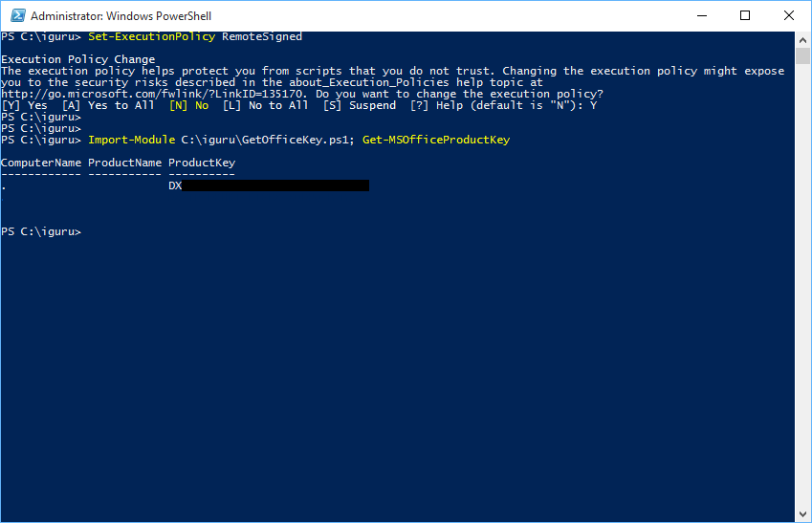This screenshot has width=812, height=523.
Task: Click the Get-MSOfficeProductKey command
Action: click(x=436, y=140)
